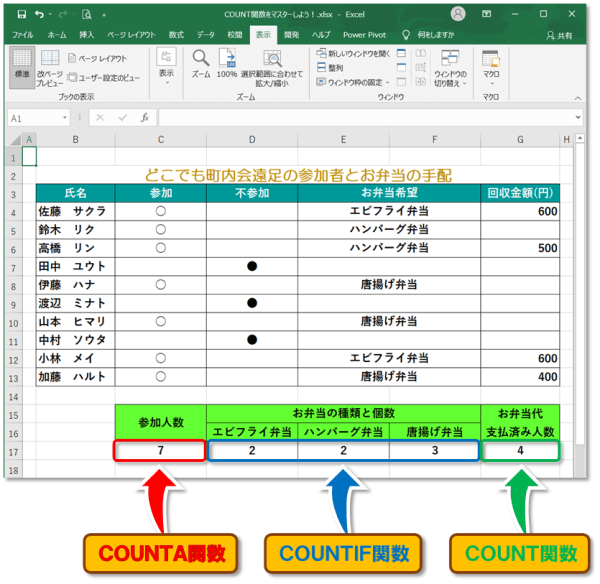Collapse the ribbon with the chevron
The height and width of the screenshot is (584, 600).
[577, 98]
